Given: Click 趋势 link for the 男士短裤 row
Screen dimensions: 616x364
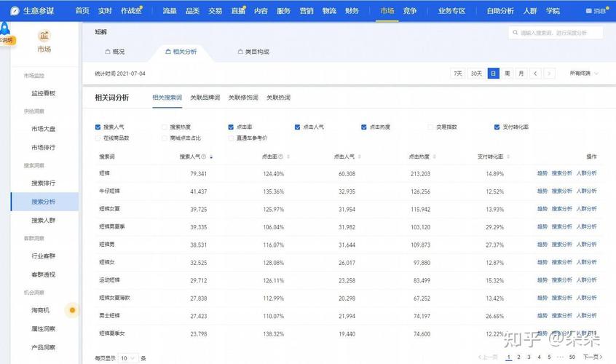Looking at the screenshot, I should 542,315.
